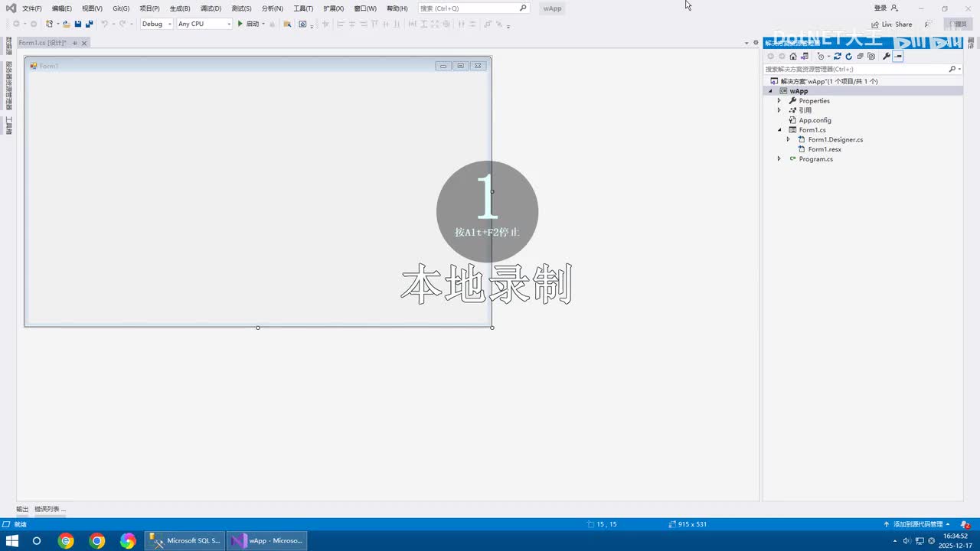Collapse all nodes in Solution Explorer
980x551 pixels.
point(860,56)
